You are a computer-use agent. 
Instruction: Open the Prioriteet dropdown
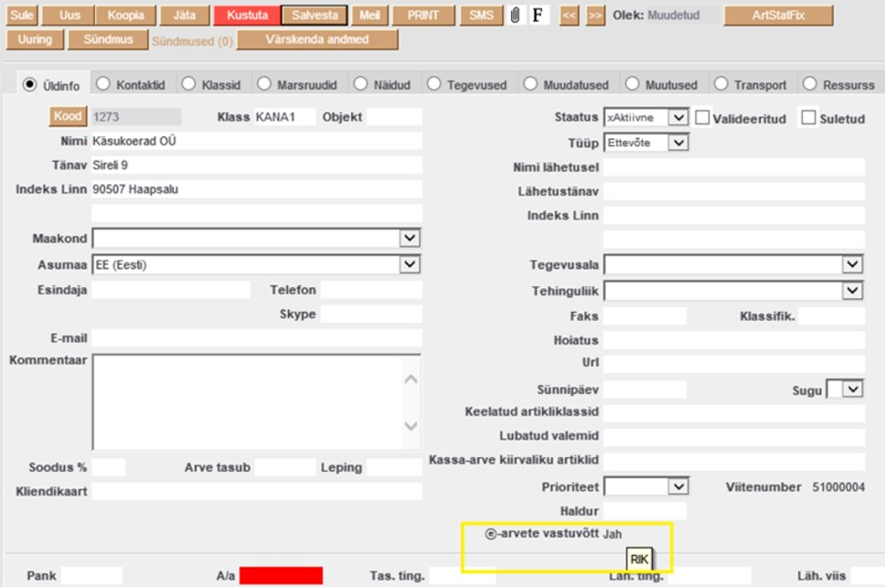(x=677, y=486)
